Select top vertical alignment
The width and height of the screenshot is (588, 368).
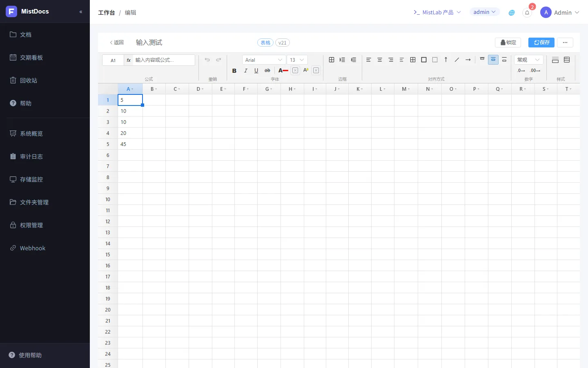(482, 60)
